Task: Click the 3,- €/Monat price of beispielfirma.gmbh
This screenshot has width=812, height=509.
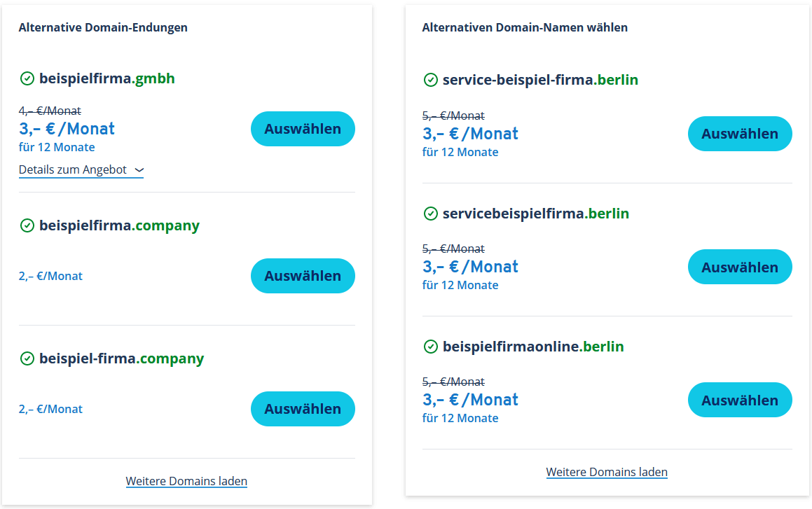Action: [x=67, y=129]
